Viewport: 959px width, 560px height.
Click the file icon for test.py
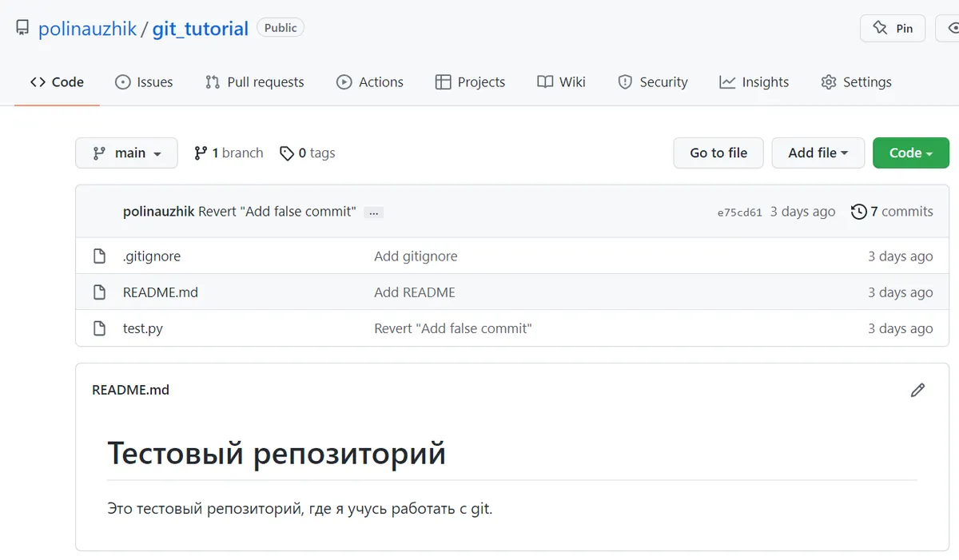[99, 328]
